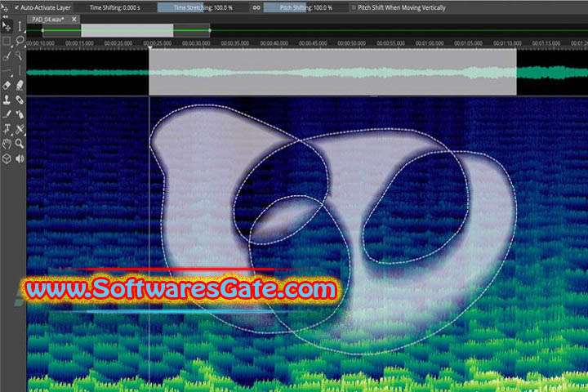588x392 pixels.
Task: Select the Amplifier tool beside the eraser
Action: coord(20,85)
